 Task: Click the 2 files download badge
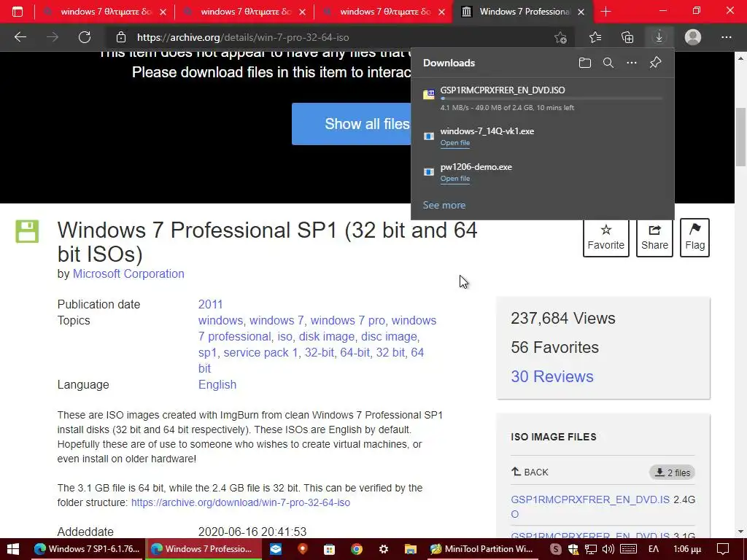point(672,472)
